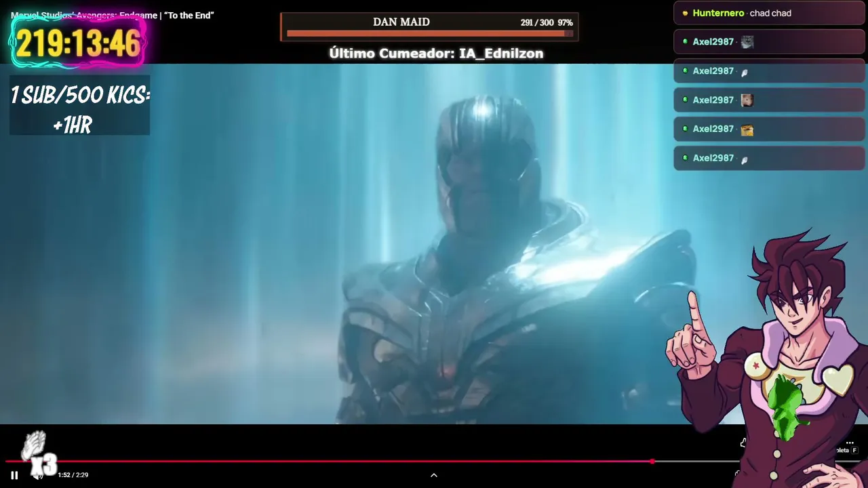Click the yellow box emote from Axel2987
This screenshot has width=868, height=488.
[747, 129]
